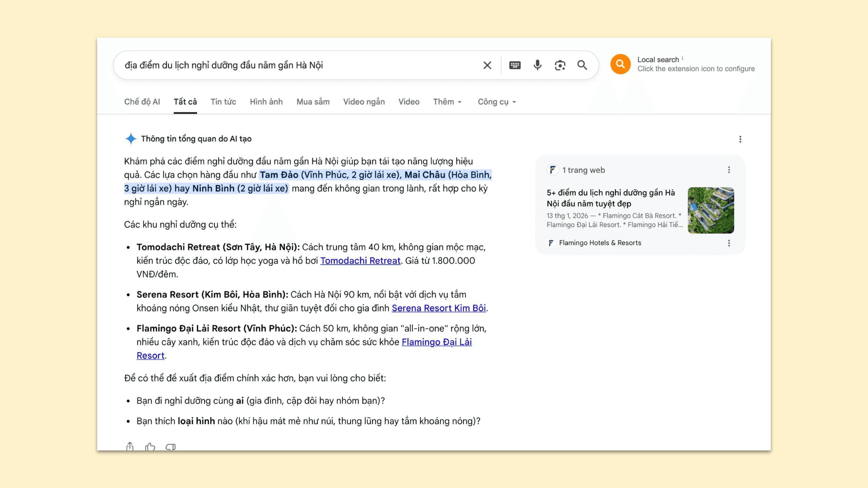Open the Video tab

[x=409, y=102]
